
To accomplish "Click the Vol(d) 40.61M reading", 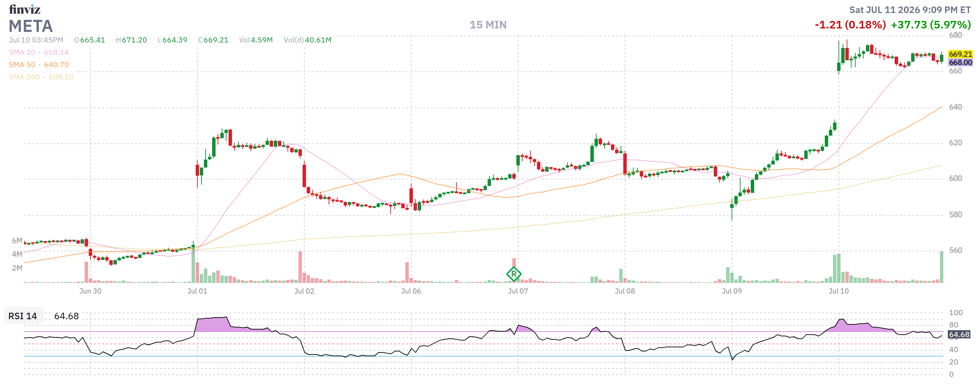I will click(307, 40).
